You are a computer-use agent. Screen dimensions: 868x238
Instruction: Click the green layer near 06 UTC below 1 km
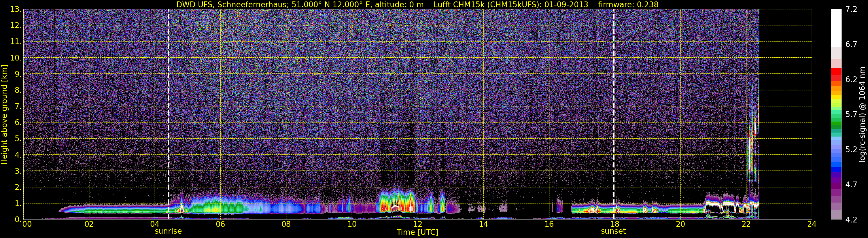216,208
